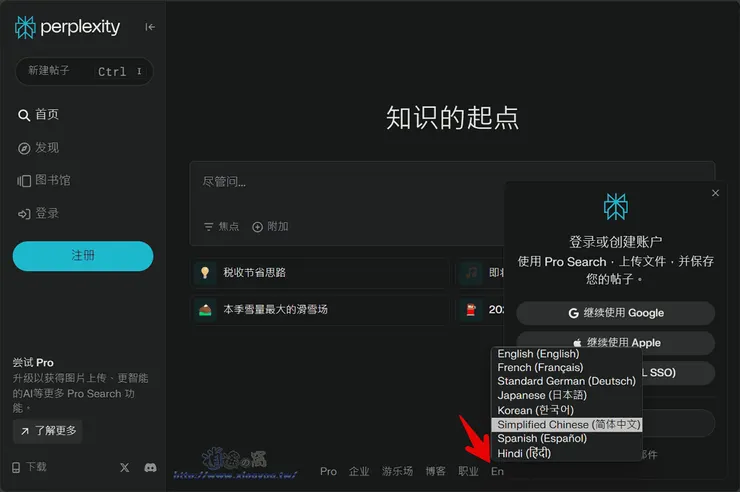The width and height of the screenshot is (740, 492).
Task: Click the 下载 download link
Action: pos(29,467)
